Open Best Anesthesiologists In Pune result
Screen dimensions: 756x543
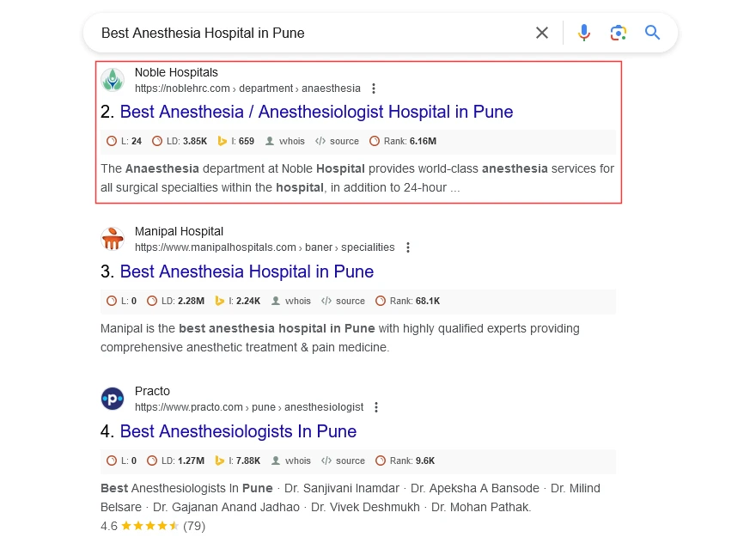pyautogui.click(x=238, y=431)
